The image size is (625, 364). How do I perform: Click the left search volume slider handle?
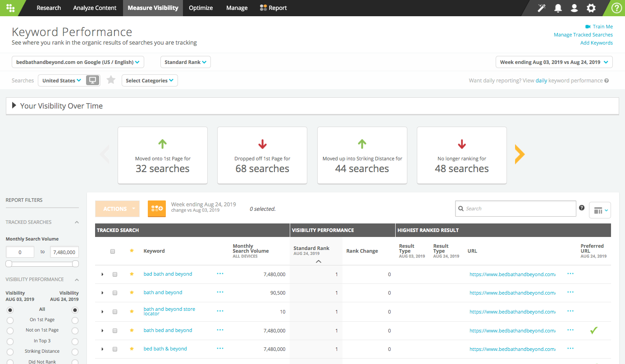pos(9,264)
